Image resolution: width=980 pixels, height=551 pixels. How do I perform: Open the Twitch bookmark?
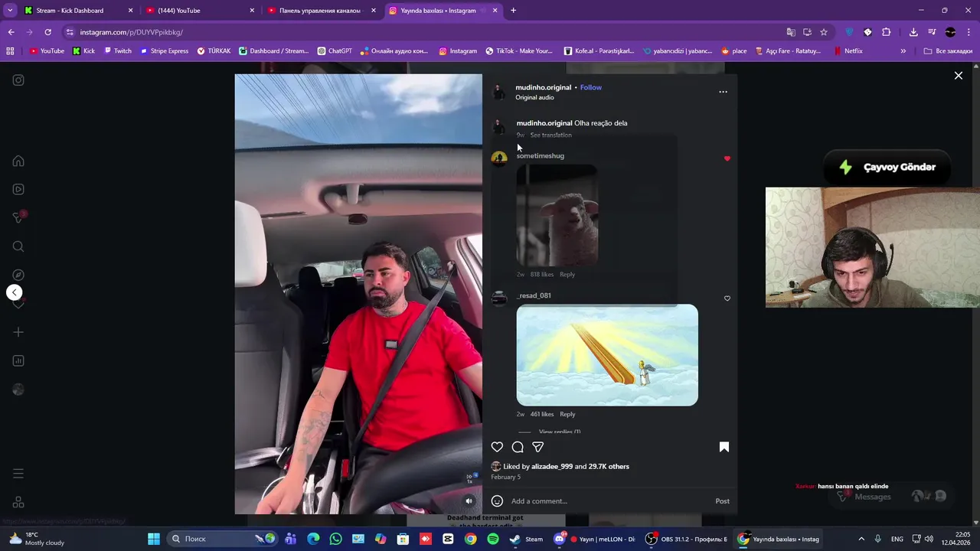pos(117,51)
